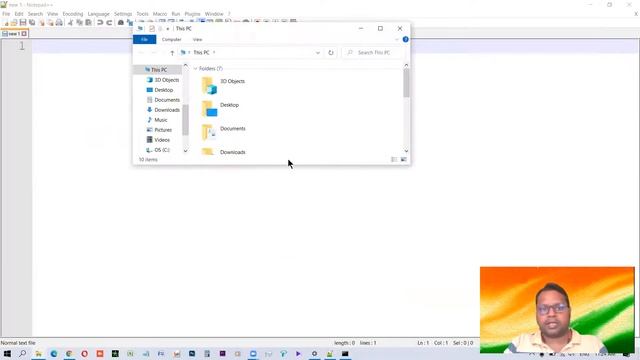Select This PC in the navigation pane
Viewport: 640px width, 360px height.
pos(159,70)
